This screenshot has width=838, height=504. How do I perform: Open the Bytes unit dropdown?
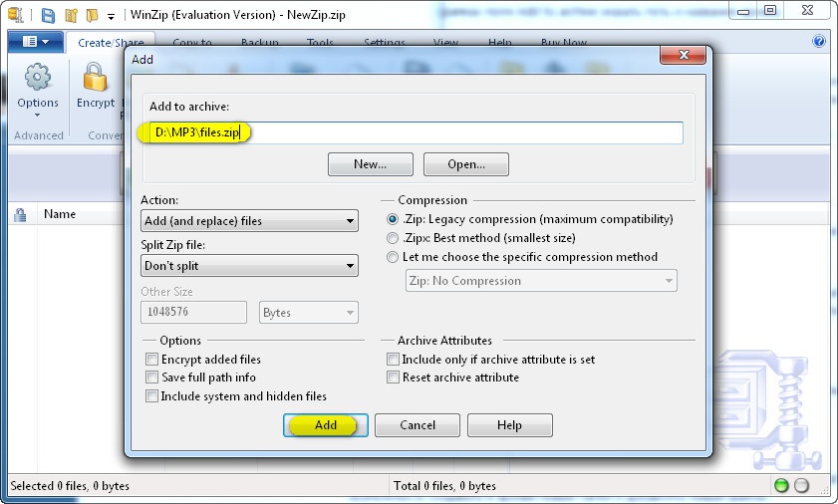click(x=308, y=313)
